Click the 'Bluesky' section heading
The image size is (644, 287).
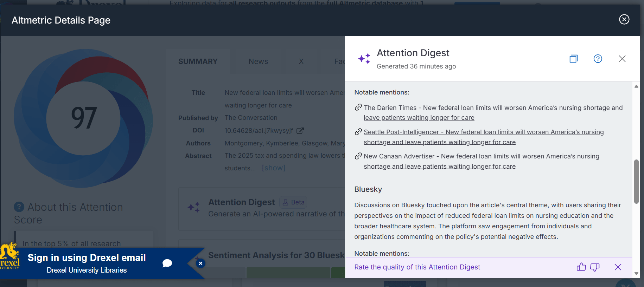[368, 189]
